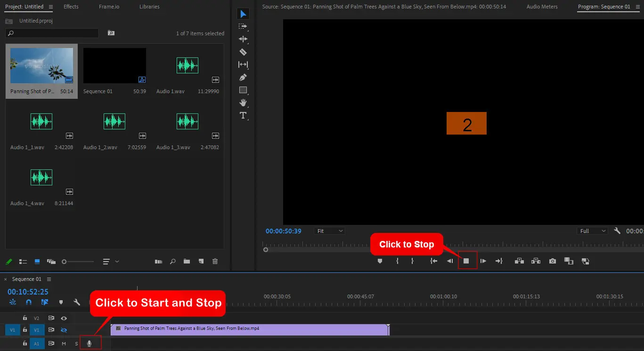Switch to the Audio Meters tab
The height and width of the screenshot is (351, 644).
pos(542,7)
